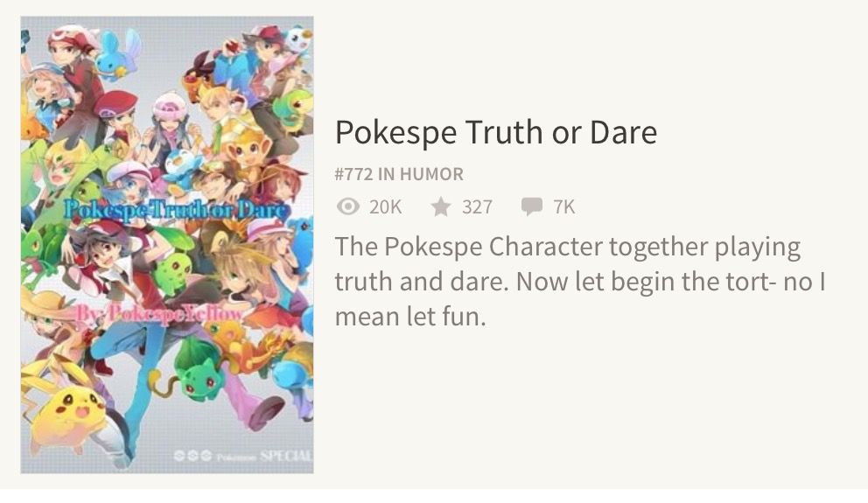Open the Pokespe story cover thumbnail

pos(167,245)
